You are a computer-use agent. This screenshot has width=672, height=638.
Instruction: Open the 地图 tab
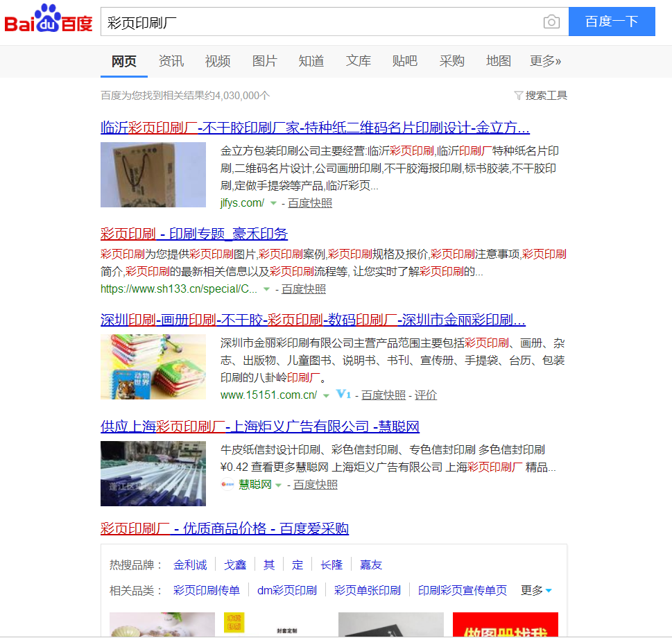tap(499, 61)
